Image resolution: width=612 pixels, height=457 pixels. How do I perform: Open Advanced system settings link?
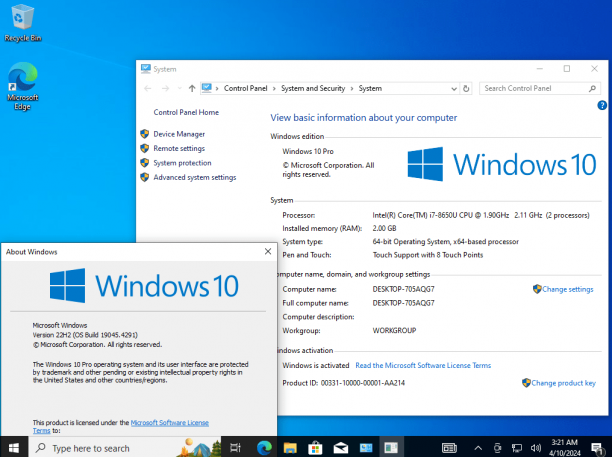[x=195, y=178]
